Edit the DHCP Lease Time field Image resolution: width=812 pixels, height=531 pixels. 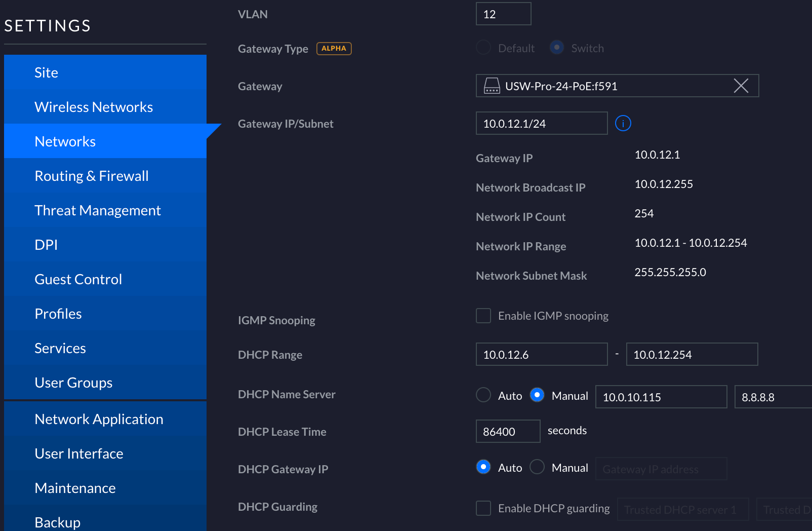508,432
